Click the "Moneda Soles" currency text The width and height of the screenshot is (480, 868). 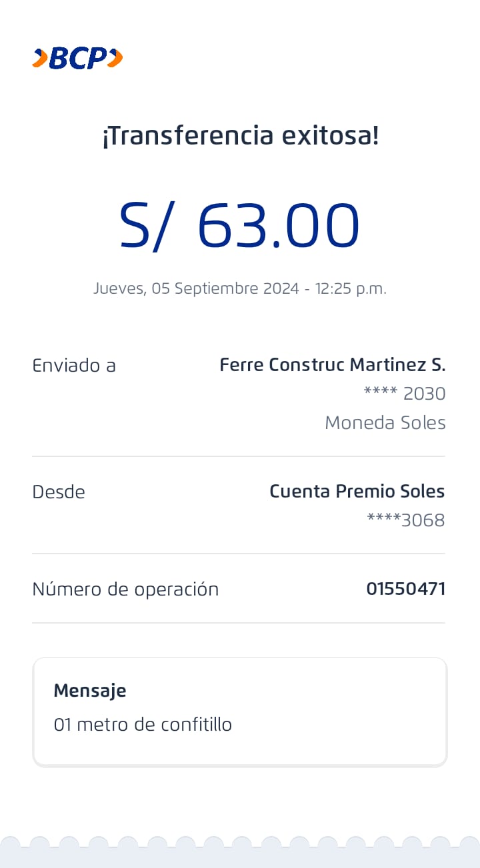pyautogui.click(x=385, y=422)
